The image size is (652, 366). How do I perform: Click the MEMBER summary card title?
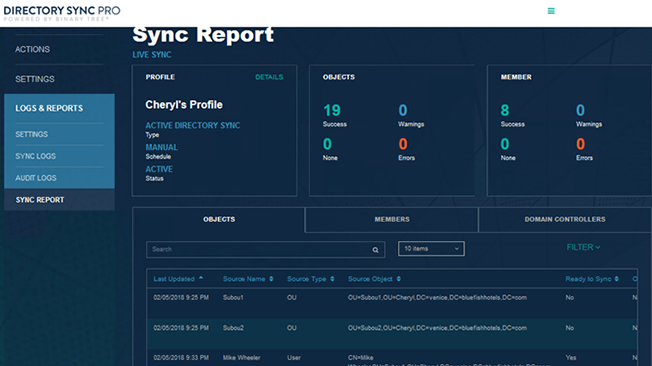(x=516, y=77)
